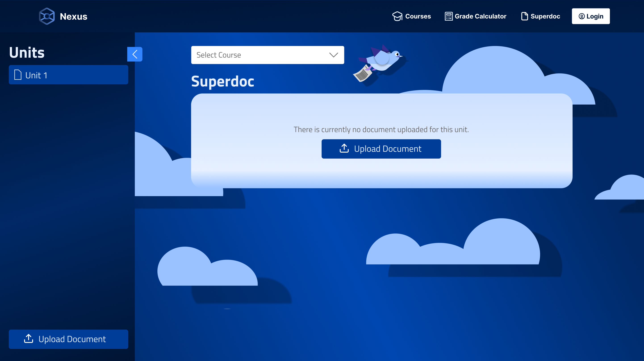Click the upload icon in the center button
Viewport: 644px width, 361px height.
coord(344,148)
